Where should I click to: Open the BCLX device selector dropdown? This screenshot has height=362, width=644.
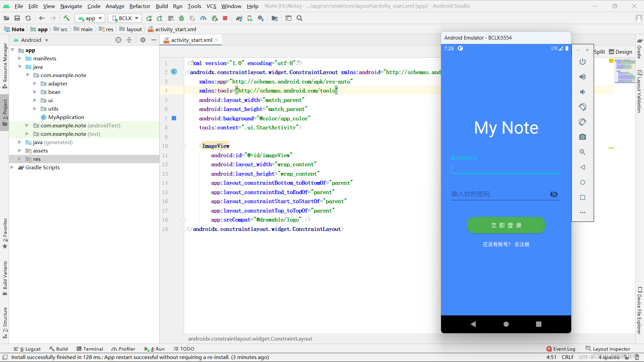(125, 18)
